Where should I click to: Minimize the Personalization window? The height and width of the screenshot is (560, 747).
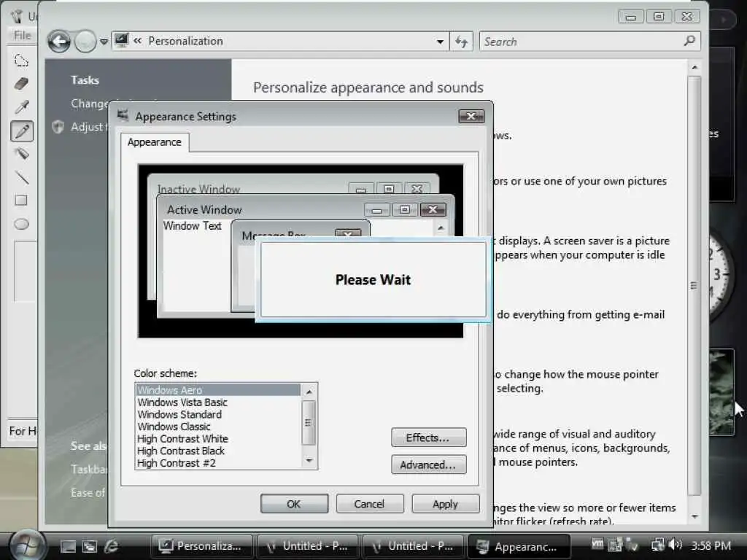631,17
